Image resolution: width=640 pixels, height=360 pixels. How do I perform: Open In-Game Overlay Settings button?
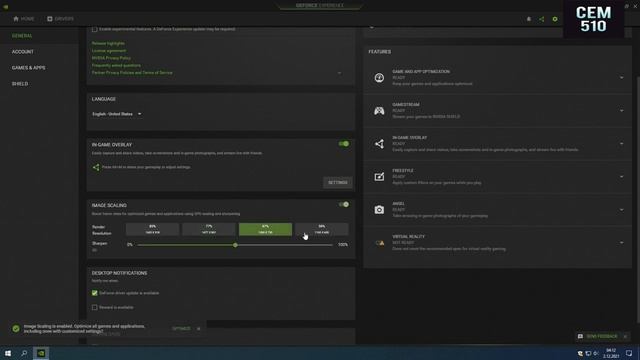(x=338, y=182)
